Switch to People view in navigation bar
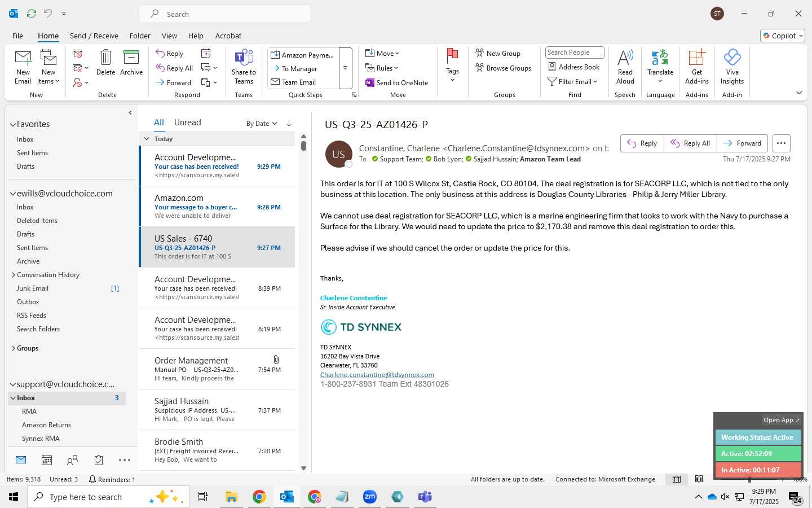Viewport: 812px width, 508px height. 72,460
